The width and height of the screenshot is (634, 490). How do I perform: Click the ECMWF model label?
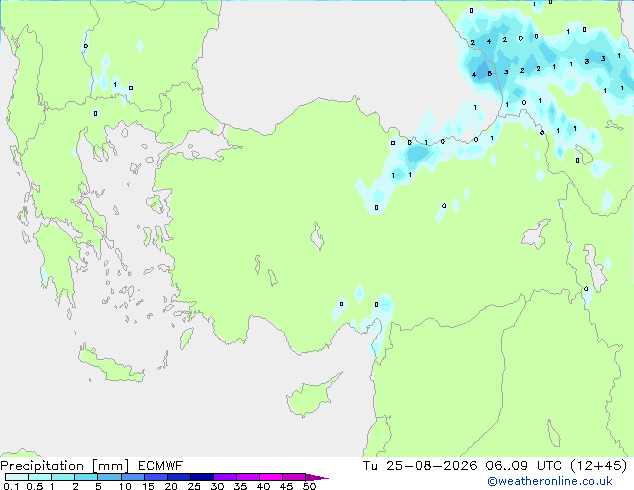[160, 466]
